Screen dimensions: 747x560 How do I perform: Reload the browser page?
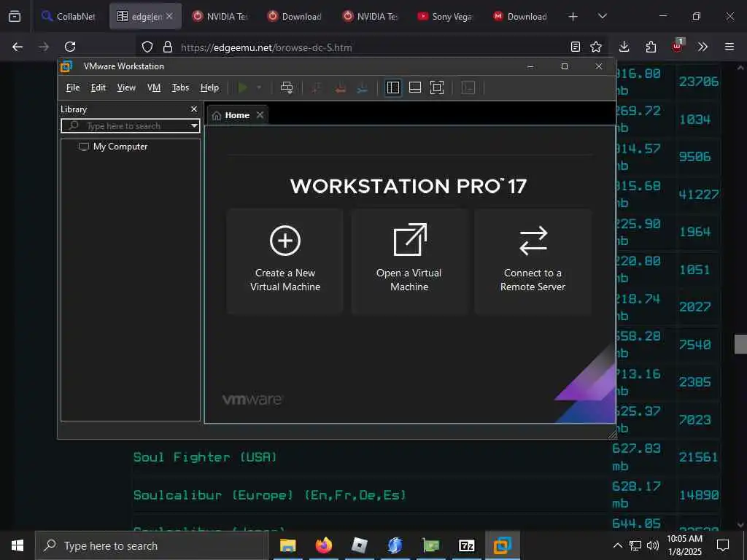70,47
